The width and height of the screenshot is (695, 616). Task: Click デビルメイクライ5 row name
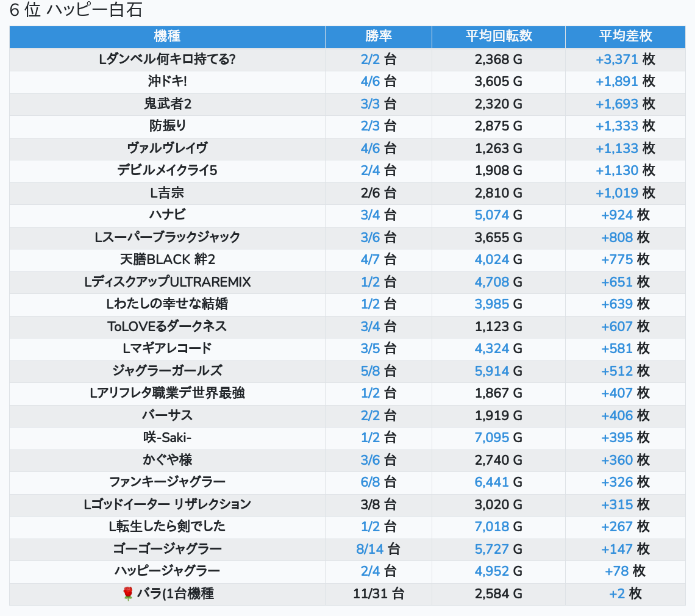click(x=167, y=170)
